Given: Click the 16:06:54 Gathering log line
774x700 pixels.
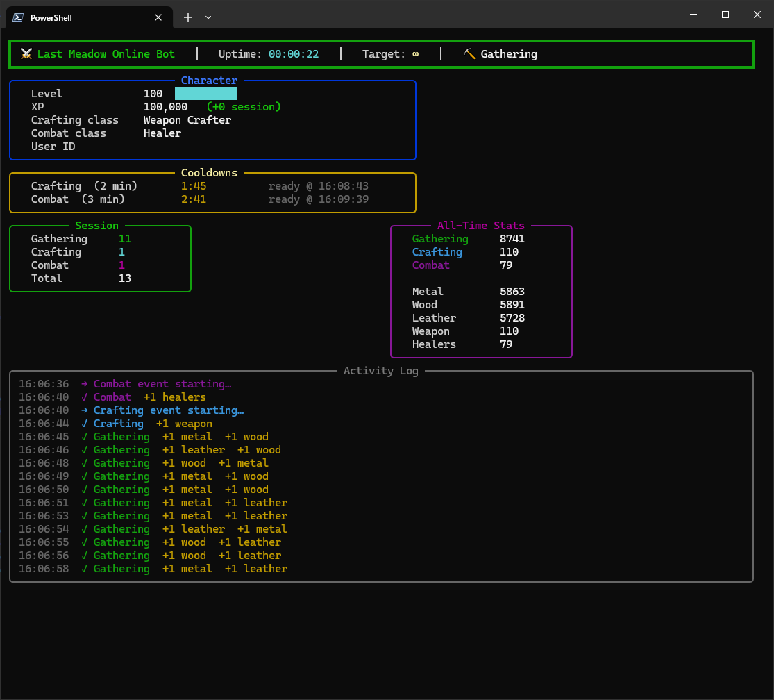Looking at the screenshot, I should 153,529.
